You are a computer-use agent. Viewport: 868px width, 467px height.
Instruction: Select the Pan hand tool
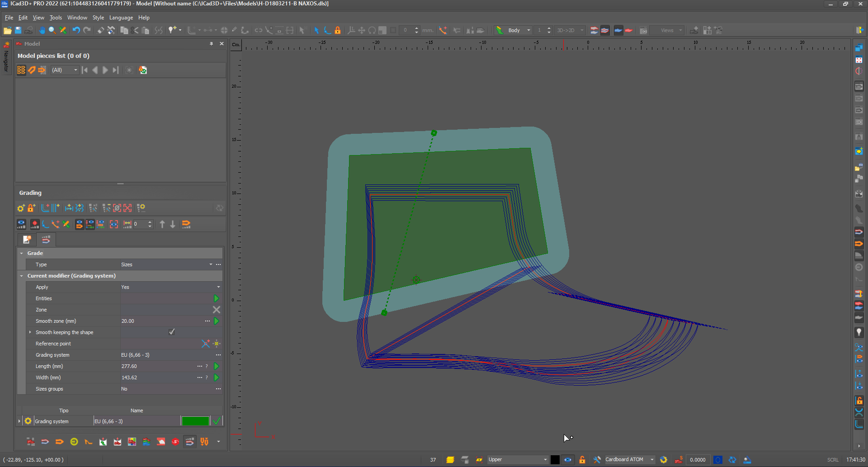coord(42,30)
